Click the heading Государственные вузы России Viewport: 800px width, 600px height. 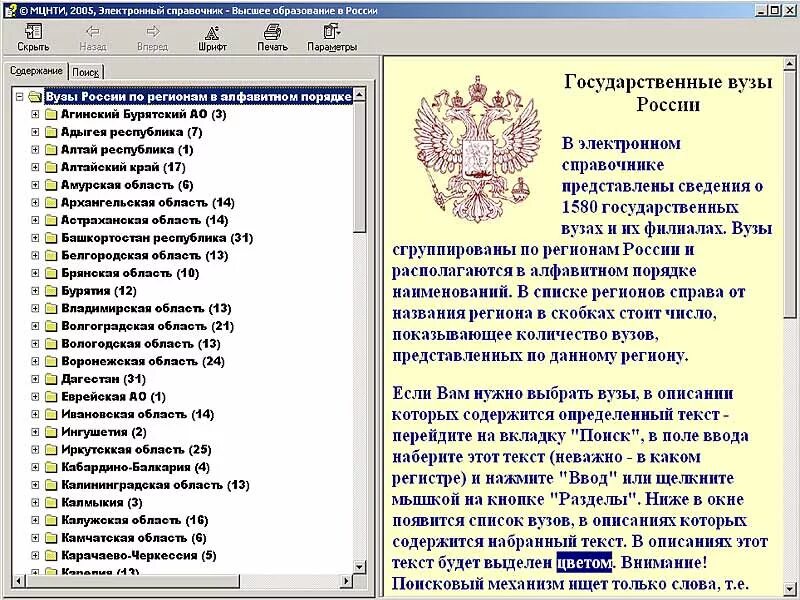668,93
